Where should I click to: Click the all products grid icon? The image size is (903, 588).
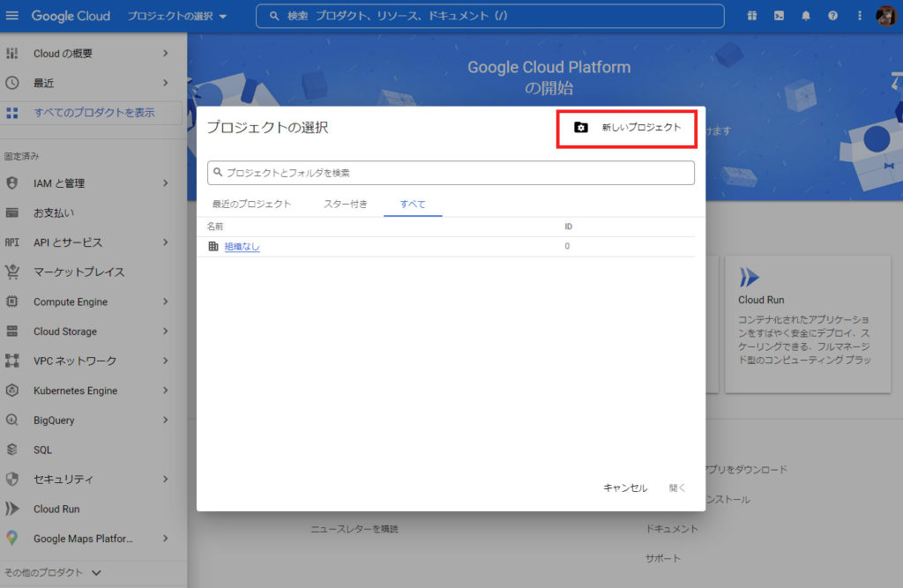[x=12, y=113]
